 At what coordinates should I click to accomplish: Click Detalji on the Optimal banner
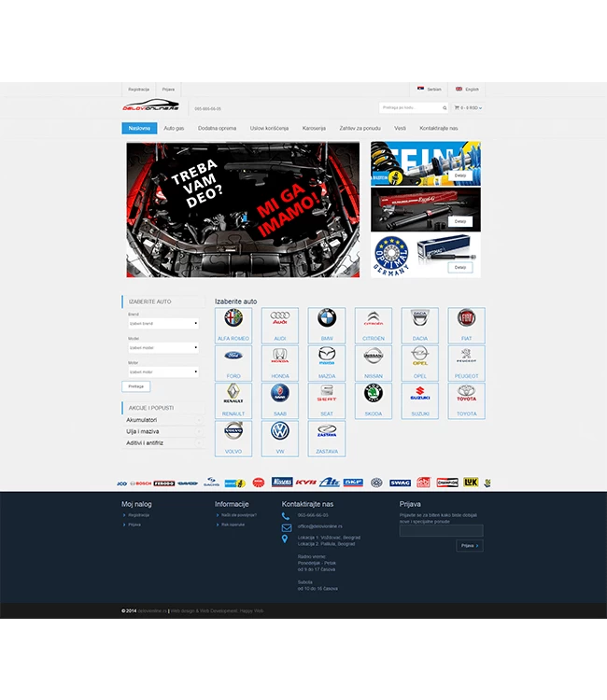pos(460,268)
